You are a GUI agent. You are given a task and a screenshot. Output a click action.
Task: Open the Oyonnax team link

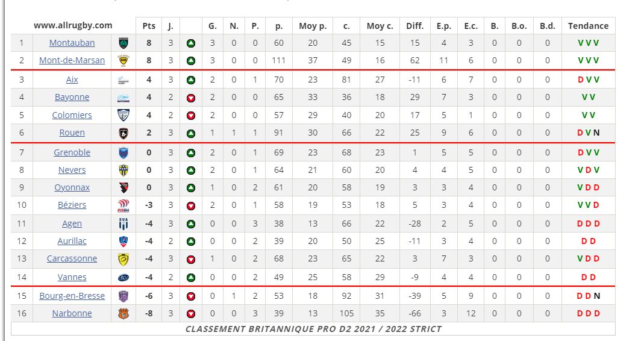tap(72, 188)
